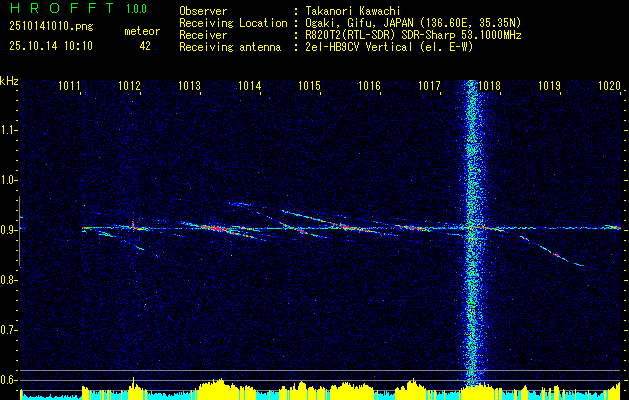Click the 1.1 kHz frequency label
The height and width of the screenshot is (400, 629).
coord(8,130)
